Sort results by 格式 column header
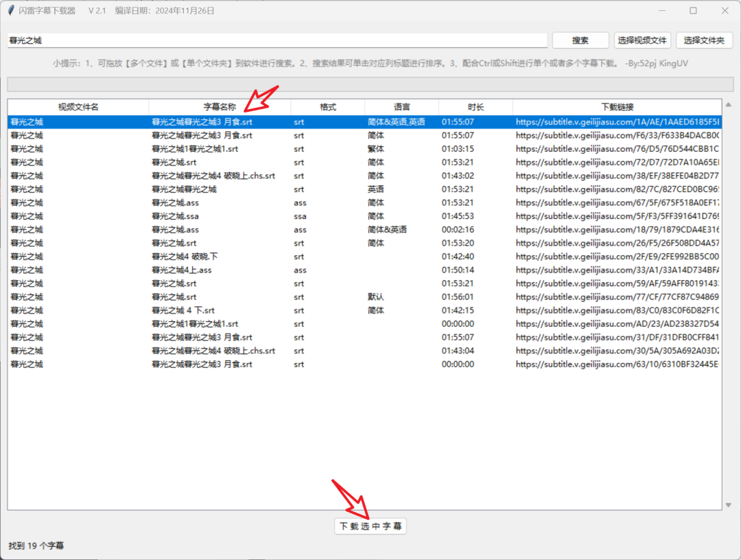Screen dimensions: 741x560 327,107
